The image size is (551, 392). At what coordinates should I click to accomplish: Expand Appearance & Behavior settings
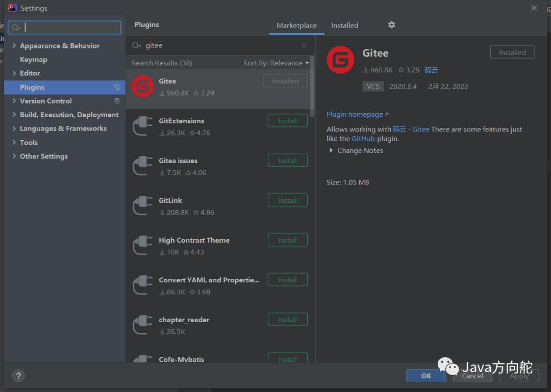pyautogui.click(x=14, y=46)
